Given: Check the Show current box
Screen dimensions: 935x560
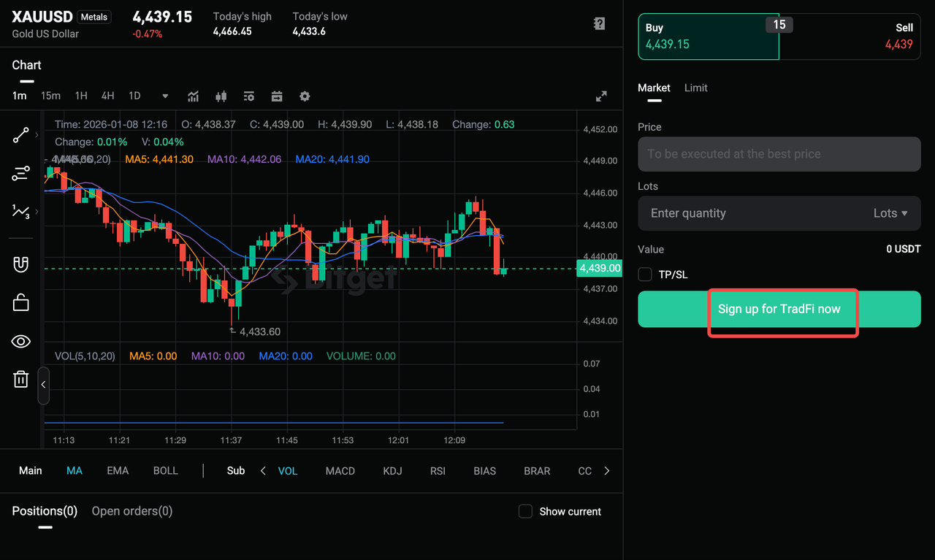Looking at the screenshot, I should (525, 511).
